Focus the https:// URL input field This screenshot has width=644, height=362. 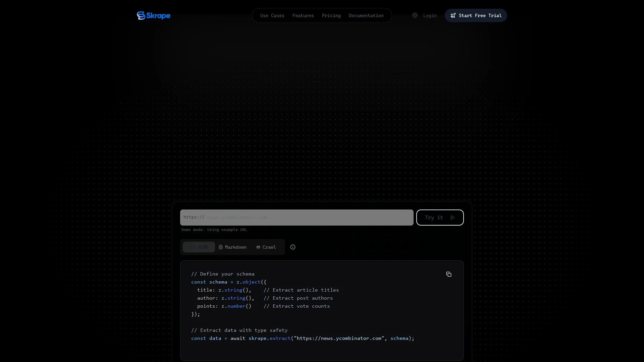point(297,218)
